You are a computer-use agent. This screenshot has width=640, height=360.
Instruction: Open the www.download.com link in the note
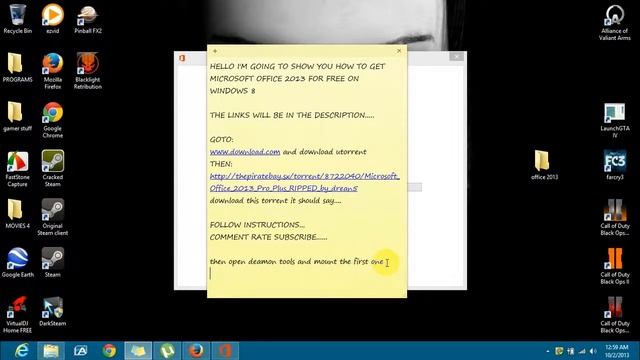coord(245,152)
